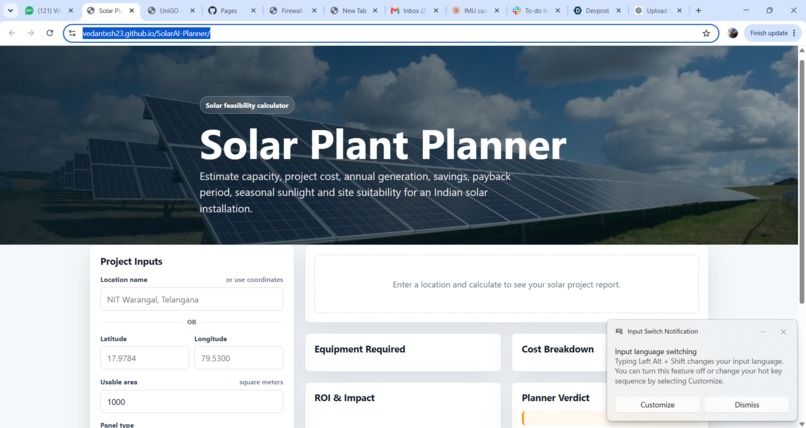
Task: Click the browser forward arrow
Action: 31,33
